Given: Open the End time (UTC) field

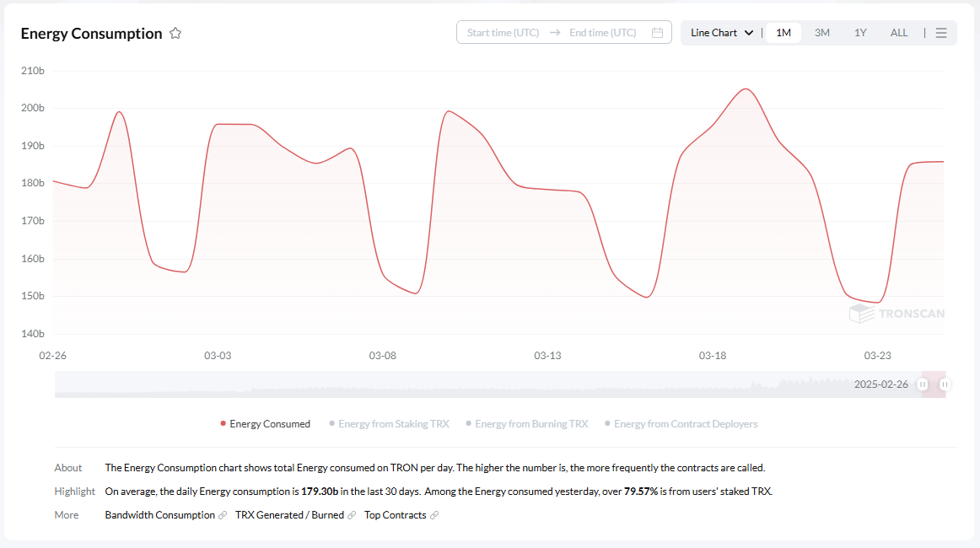Looking at the screenshot, I should [x=602, y=33].
